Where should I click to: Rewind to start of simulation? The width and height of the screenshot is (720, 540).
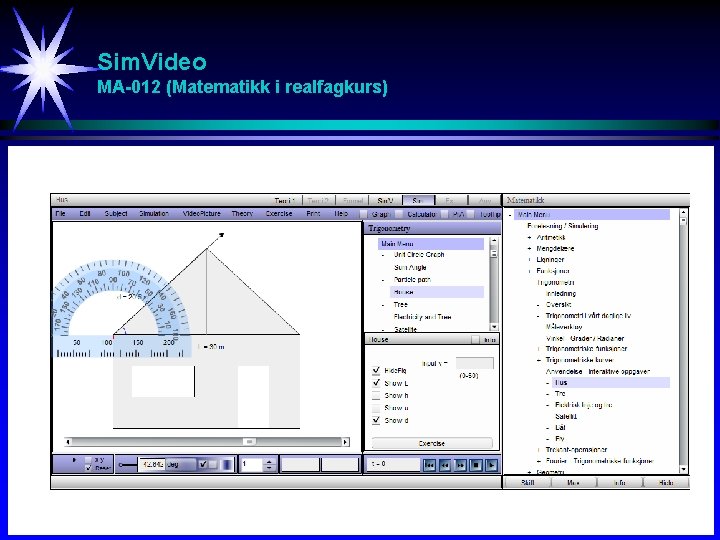click(429, 465)
